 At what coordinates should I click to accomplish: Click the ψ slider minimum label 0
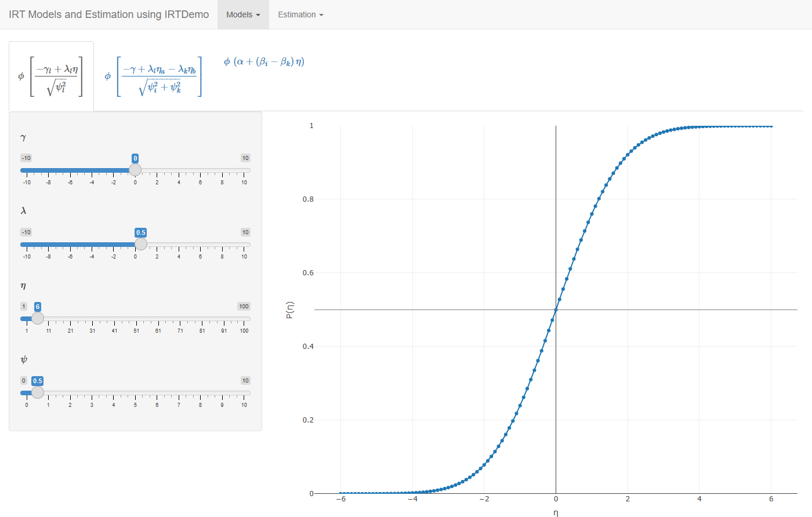click(x=24, y=381)
